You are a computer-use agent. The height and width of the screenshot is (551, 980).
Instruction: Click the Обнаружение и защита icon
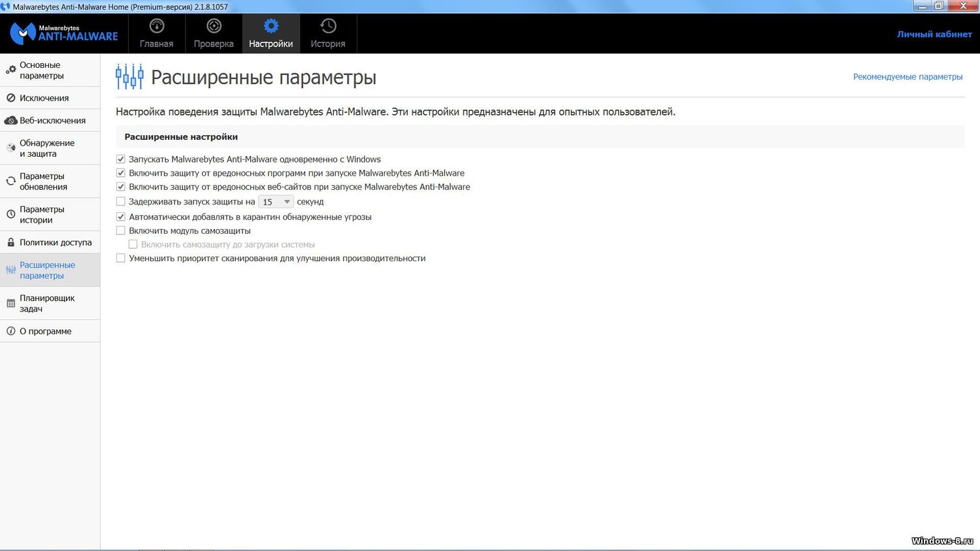coord(10,148)
